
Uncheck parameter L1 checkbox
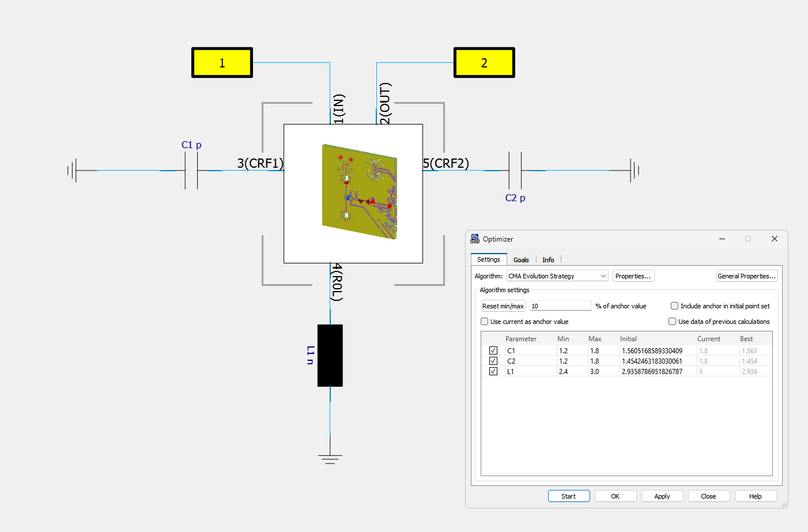(493, 371)
